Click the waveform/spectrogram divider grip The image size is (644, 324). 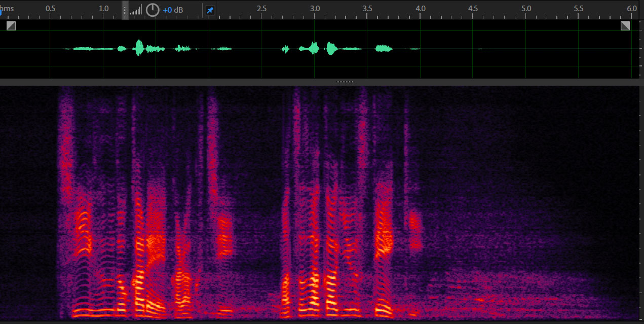346,82
